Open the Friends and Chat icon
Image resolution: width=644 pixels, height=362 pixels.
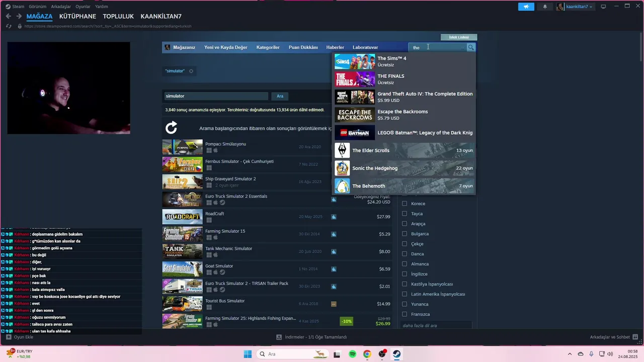pos(635,337)
